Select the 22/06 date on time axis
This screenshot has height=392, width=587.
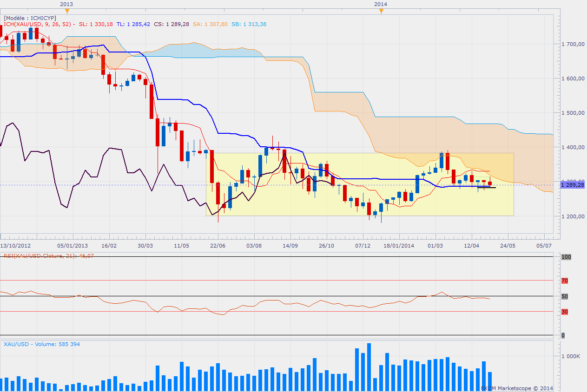[218, 245]
